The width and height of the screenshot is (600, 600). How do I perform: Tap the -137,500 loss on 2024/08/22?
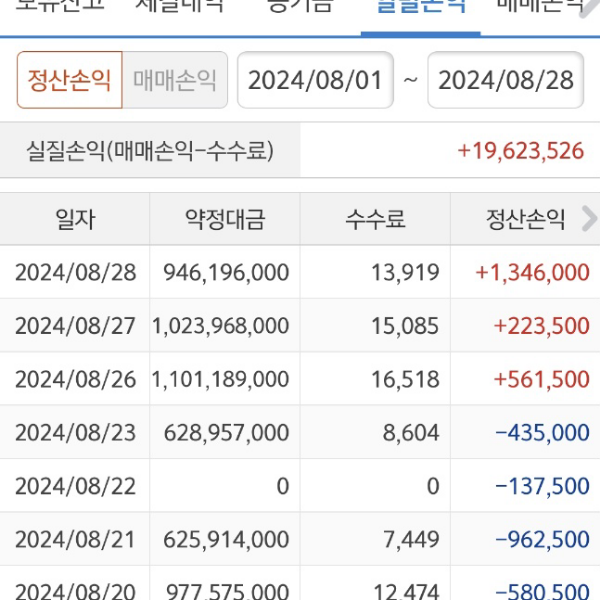pyautogui.click(x=543, y=486)
